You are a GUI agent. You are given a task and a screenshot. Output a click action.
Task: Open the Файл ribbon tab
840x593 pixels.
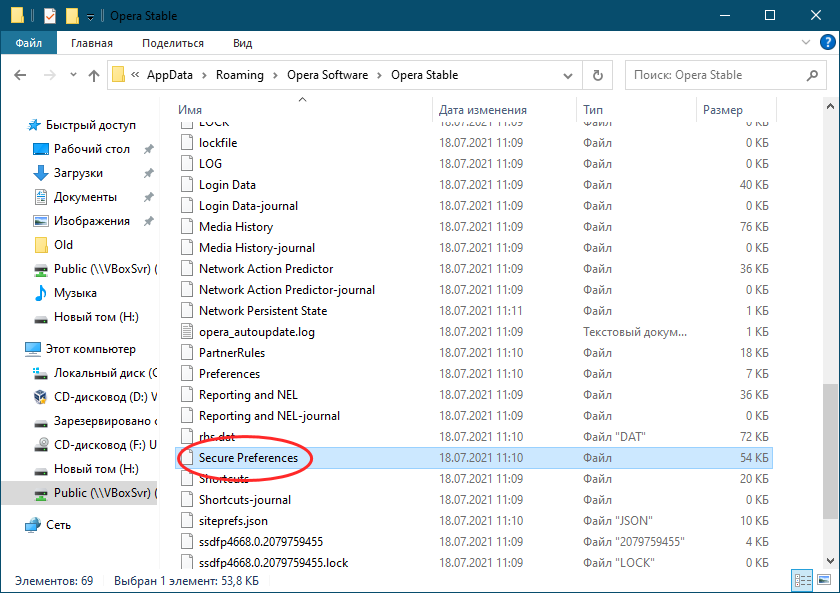pyautogui.click(x=28, y=43)
